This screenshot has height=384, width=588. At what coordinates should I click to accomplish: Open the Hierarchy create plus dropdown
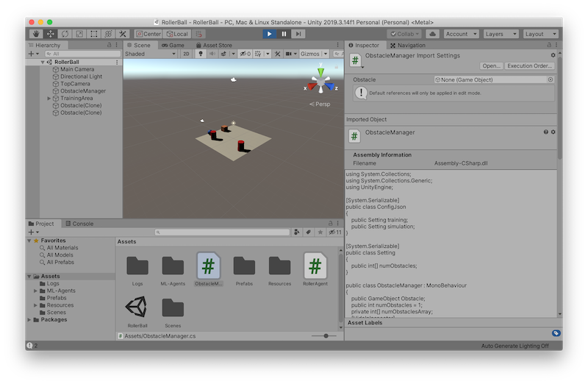33,54
